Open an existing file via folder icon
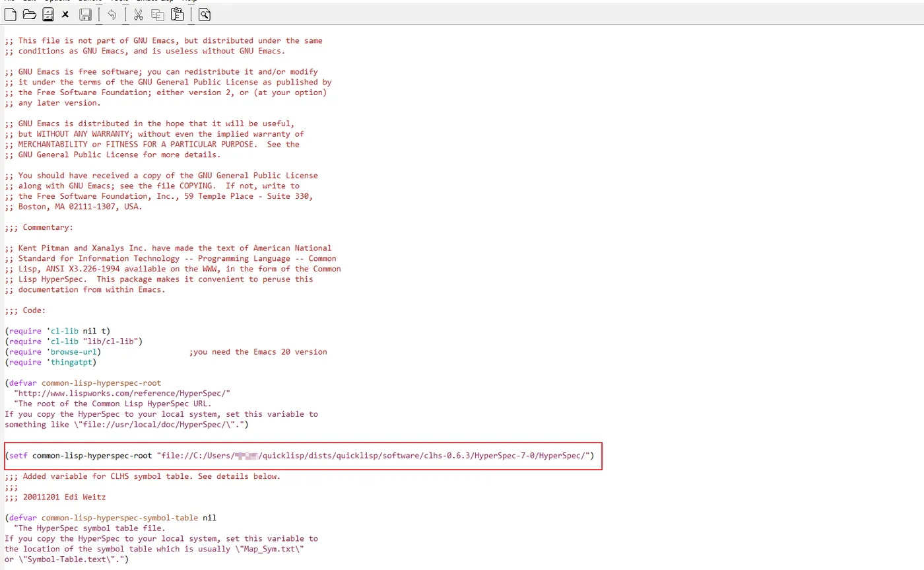 (29, 14)
